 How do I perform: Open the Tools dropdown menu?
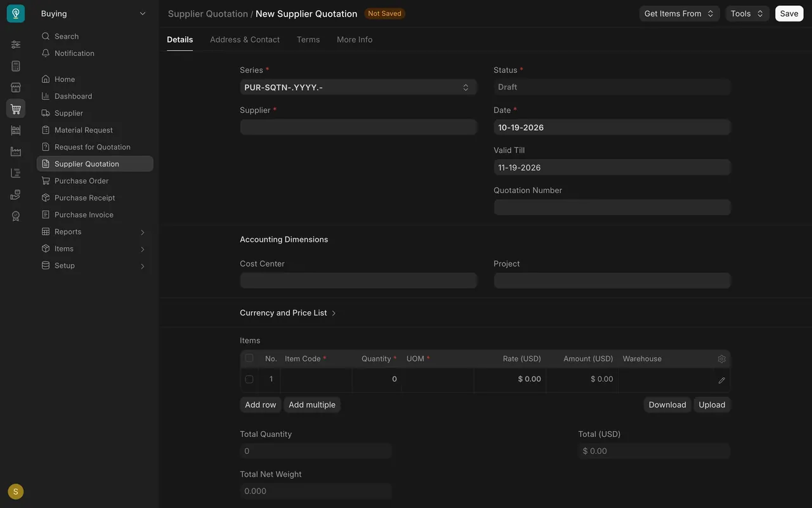pyautogui.click(x=747, y=13)
